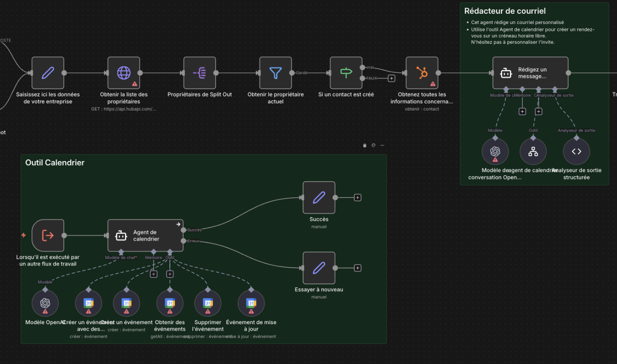Click the Agent de calendrier node
This screenshot has height=364, width=617.
[145, 236]
